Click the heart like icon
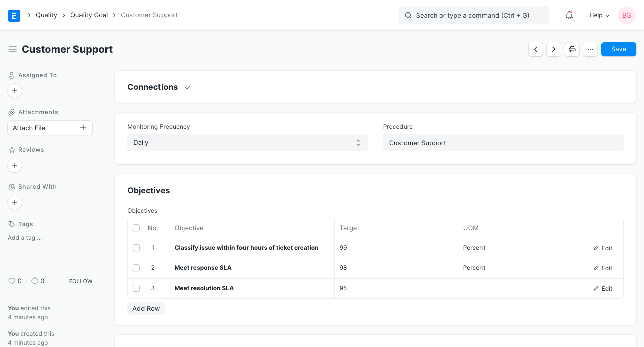This screenshot has height=347, width=644. 12,281
